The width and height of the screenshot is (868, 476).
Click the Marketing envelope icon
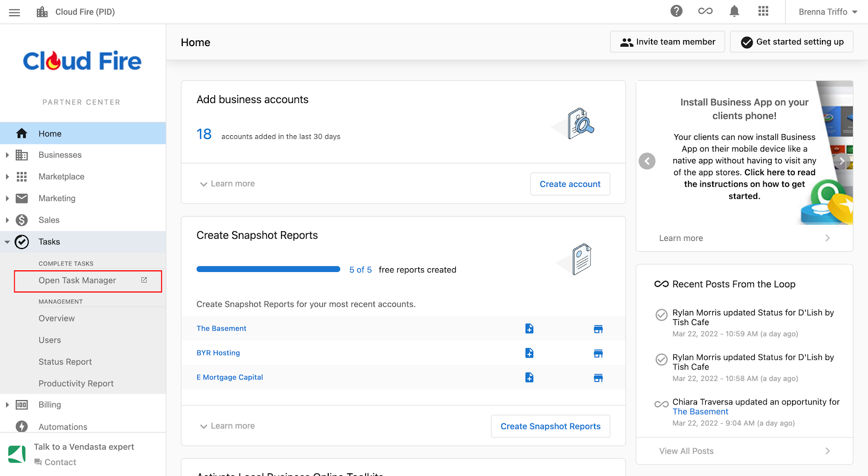22,199
